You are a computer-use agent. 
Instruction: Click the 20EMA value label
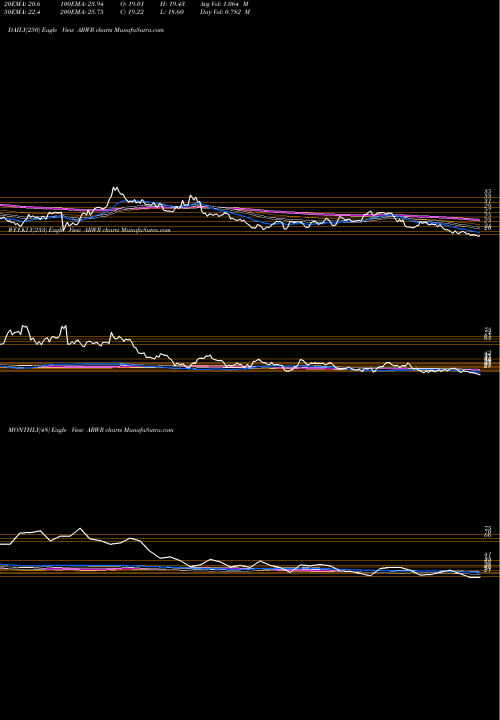click(22, 4)
